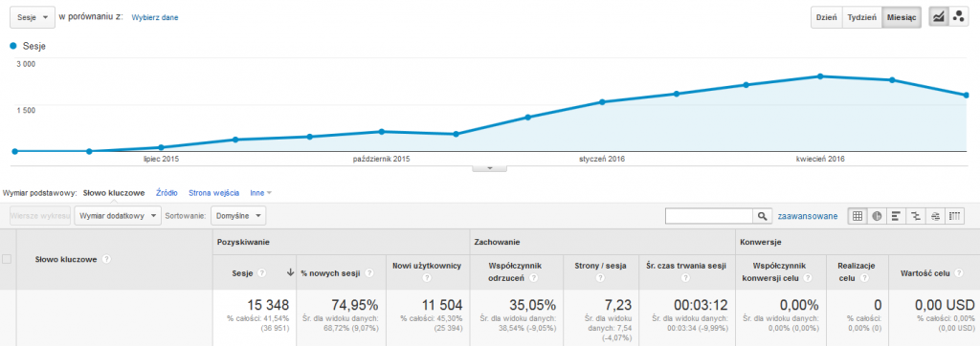Open help icon for % nowych sesji
Screen dimensions: 980x346
coord(370,272)
